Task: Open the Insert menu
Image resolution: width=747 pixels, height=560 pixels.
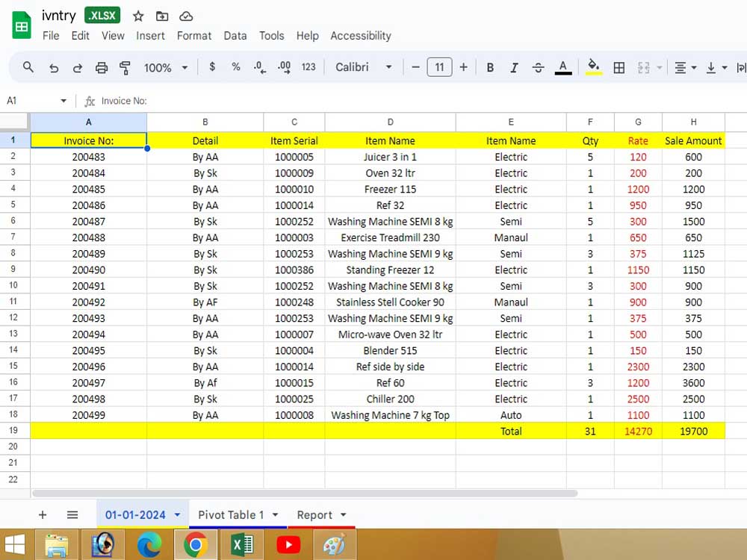Action: pyautogui.click(x=150, y=36)
